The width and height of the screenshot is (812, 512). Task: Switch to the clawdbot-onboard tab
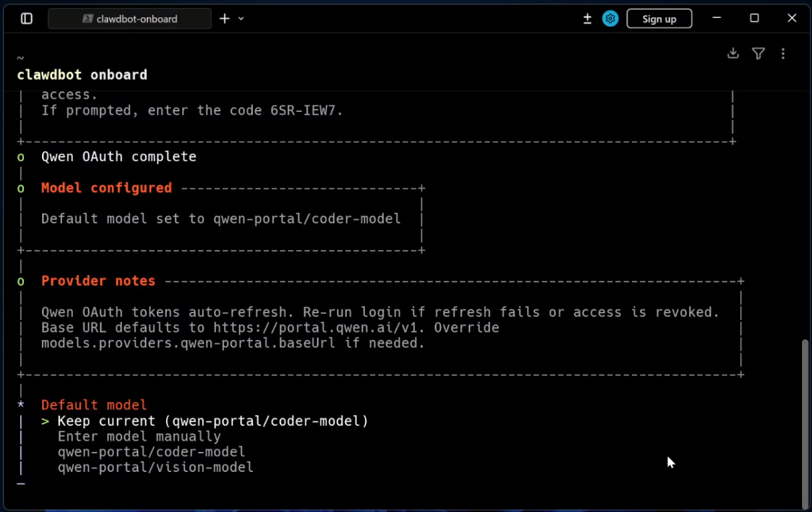(136, 19)
